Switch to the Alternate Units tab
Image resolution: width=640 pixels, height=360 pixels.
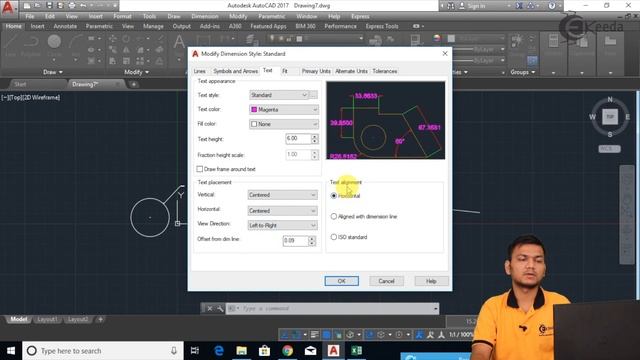click(351, 71)
